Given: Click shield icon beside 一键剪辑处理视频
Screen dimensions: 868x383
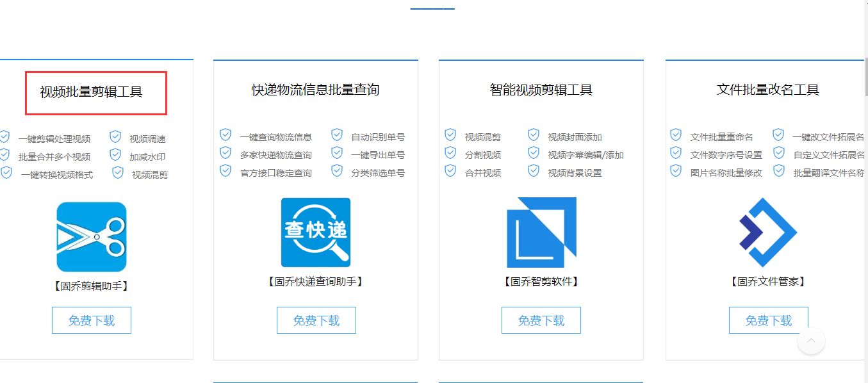Looking at the screenshot, I should (4, 136).
